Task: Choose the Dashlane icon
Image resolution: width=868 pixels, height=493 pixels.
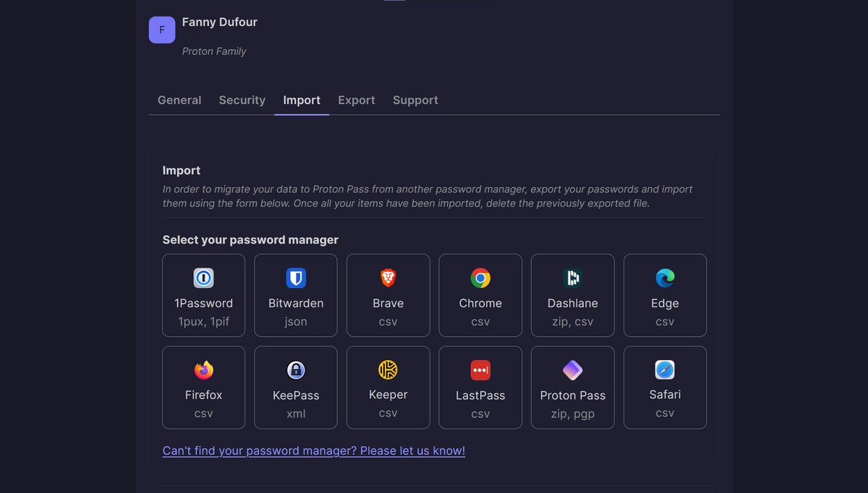Action: (x=573, y=278)
